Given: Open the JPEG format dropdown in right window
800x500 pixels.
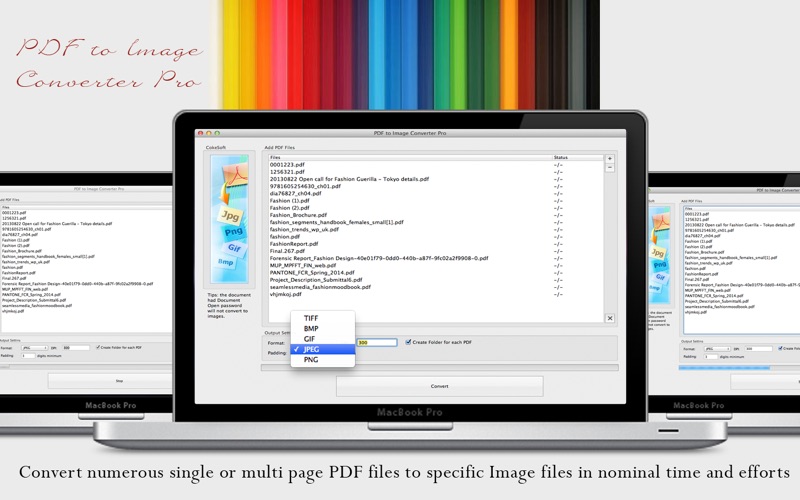Looking at the screenshot, I should 717,349.
